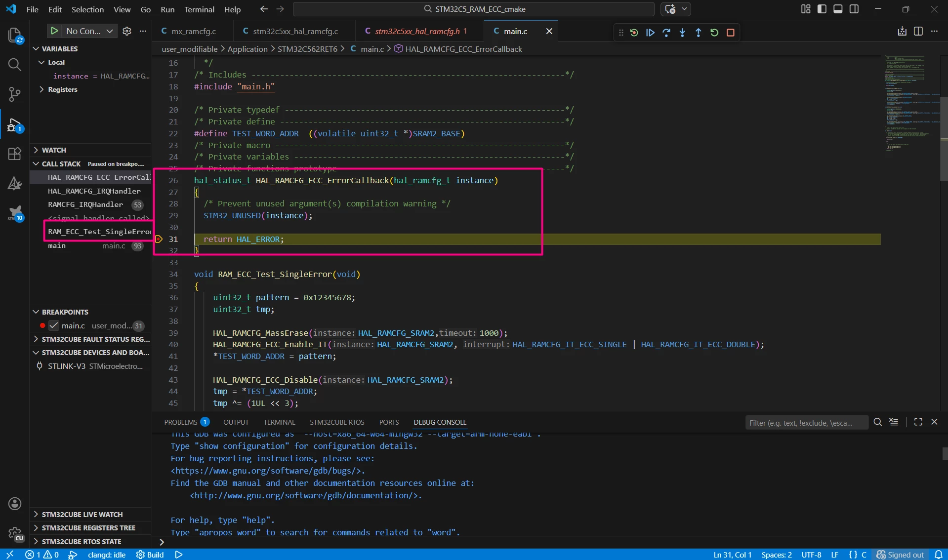Open the PROBLEMS panel tab
The height and width of the screenshot is (560, 948).
tap(186, 422)
